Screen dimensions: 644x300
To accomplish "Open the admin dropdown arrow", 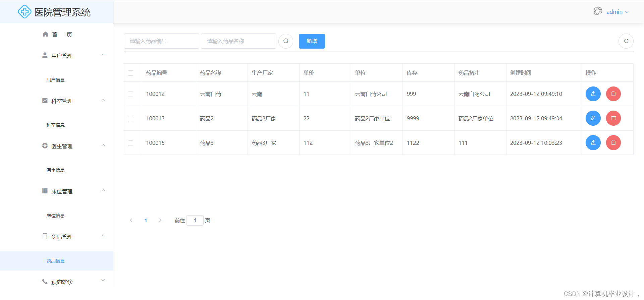I will pyautogui.click(x=627, y=12).
